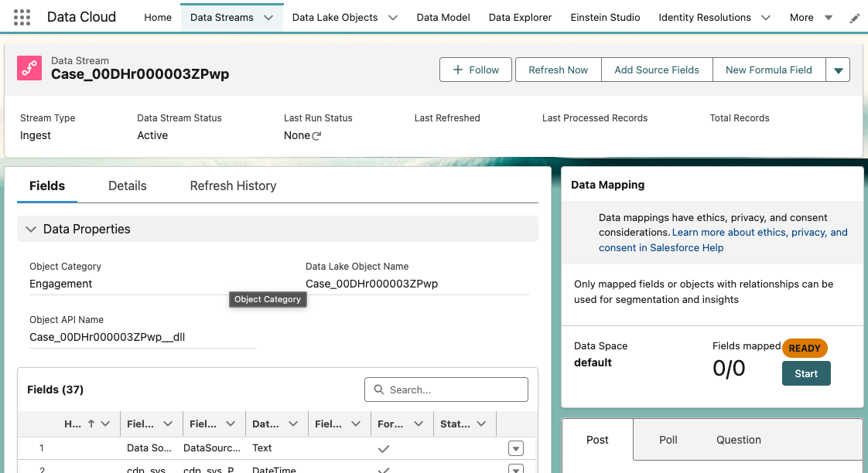This screenshot has width=868, height=473.
Task: Click Start in Data Mapping panel
Action: (x=805, y=373)
